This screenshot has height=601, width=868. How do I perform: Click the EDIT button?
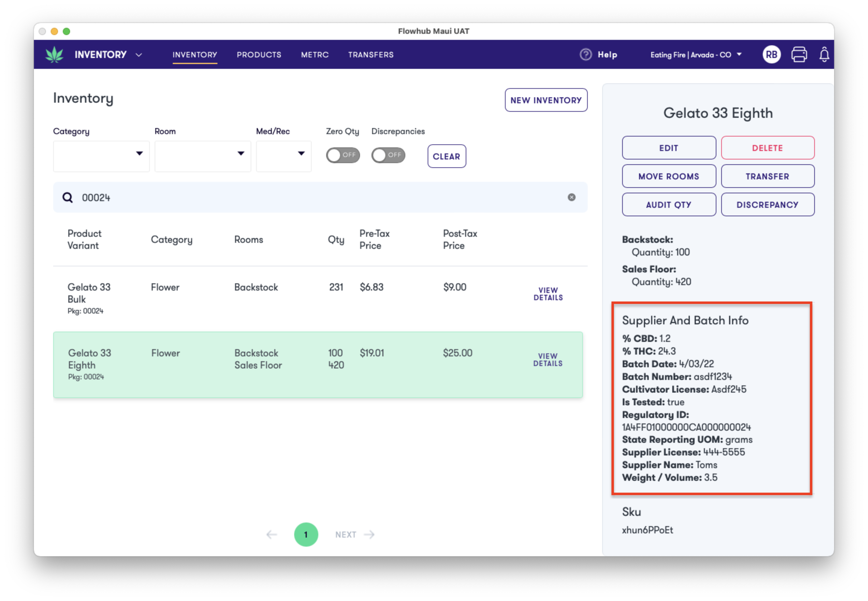tap(669, 148)
